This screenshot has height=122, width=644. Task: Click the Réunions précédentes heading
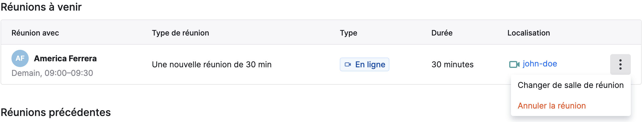56,112
